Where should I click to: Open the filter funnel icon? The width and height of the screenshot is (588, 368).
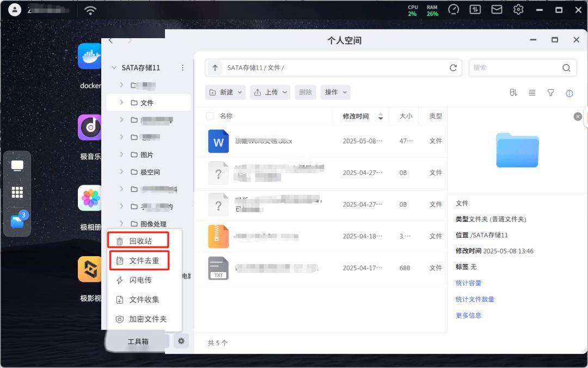(550, 92)
